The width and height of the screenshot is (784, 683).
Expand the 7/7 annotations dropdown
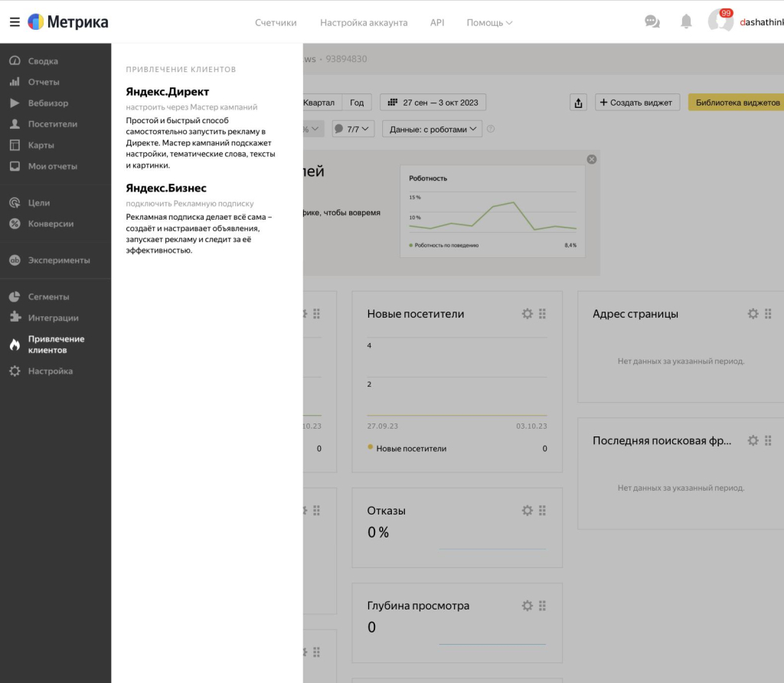click(353, 129)
